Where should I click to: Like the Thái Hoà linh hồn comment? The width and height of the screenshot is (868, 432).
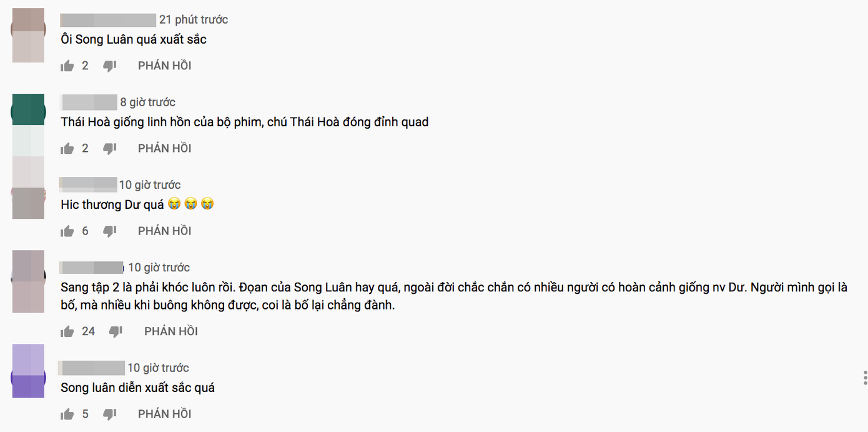click(x=67, y=148)
